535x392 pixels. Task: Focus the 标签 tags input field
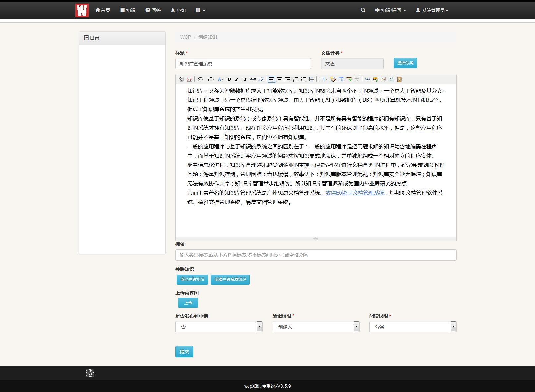click(x=316, y=255)
